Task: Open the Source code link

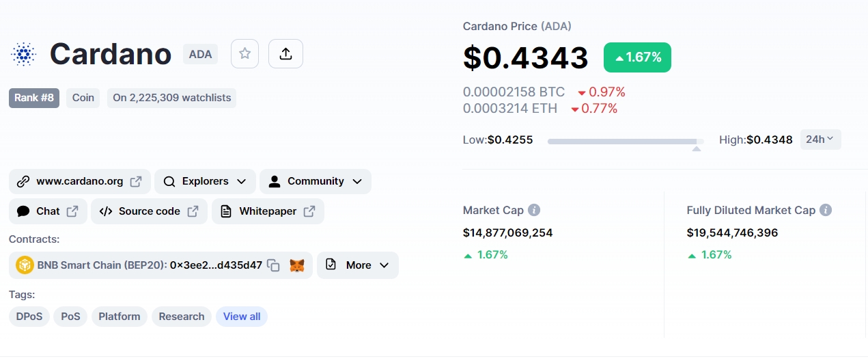Action: point(149,211)
